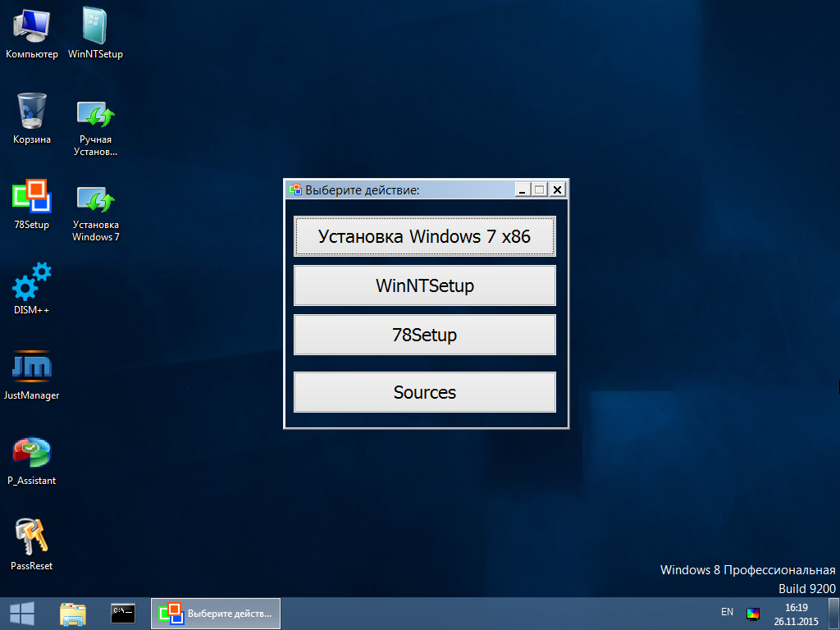This screenshot has height=630, width=840.
Task: Select the Установка Windows 7 desktop shortcut
Action: (95, 213)
